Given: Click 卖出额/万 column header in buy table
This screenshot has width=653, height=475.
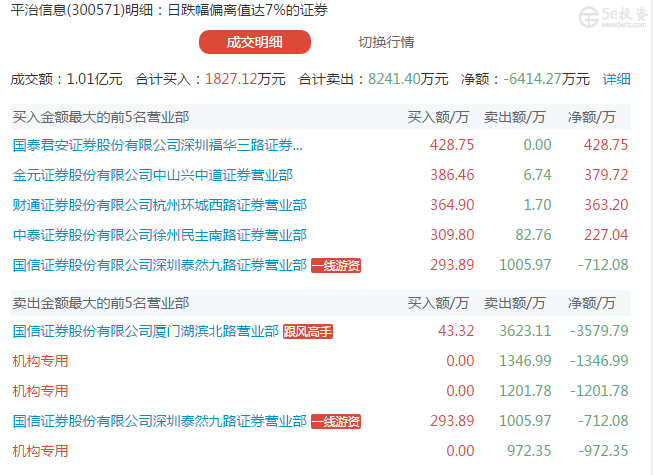Looking at the screenshot, I should point(515,117).
